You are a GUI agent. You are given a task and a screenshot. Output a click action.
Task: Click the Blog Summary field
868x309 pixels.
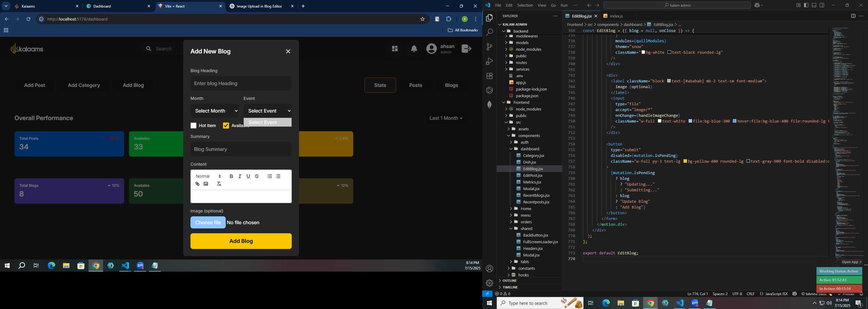241,149
